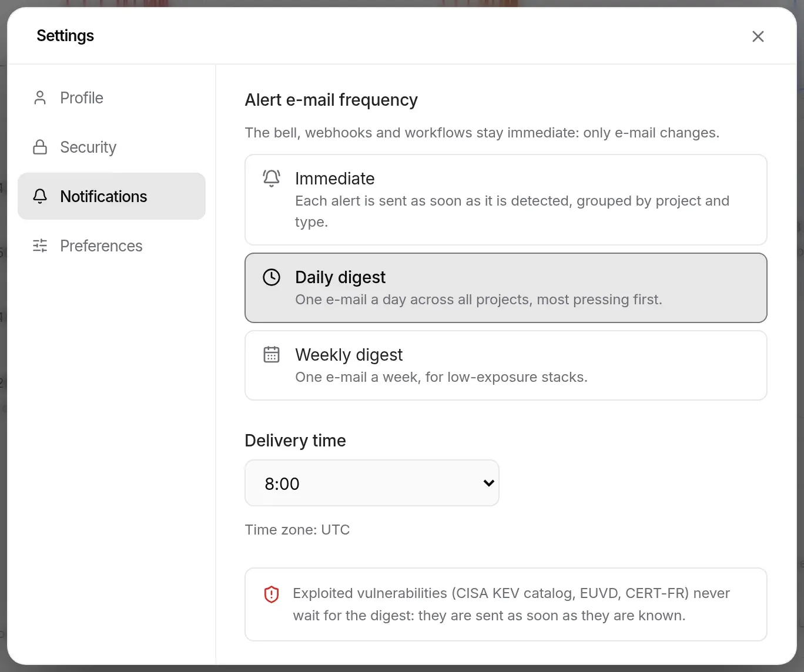Click the 'Settings' dialog title

[65, 36]
